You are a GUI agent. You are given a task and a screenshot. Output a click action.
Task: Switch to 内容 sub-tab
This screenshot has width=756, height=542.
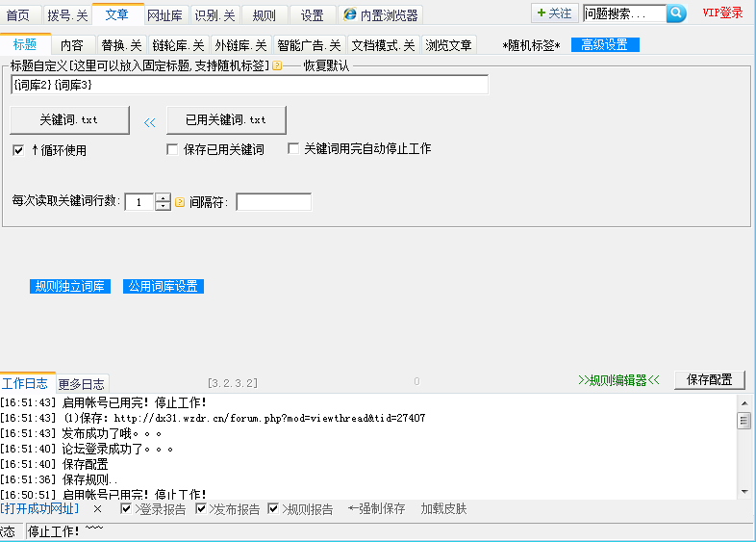[x=72, y=45]
